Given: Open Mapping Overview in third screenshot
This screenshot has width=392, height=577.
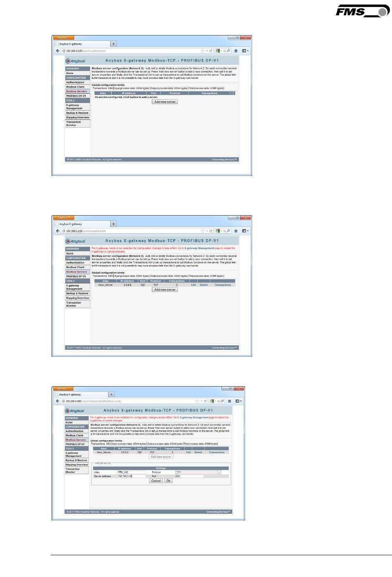Looking at the screenshot, I should [x=76, y=465].
